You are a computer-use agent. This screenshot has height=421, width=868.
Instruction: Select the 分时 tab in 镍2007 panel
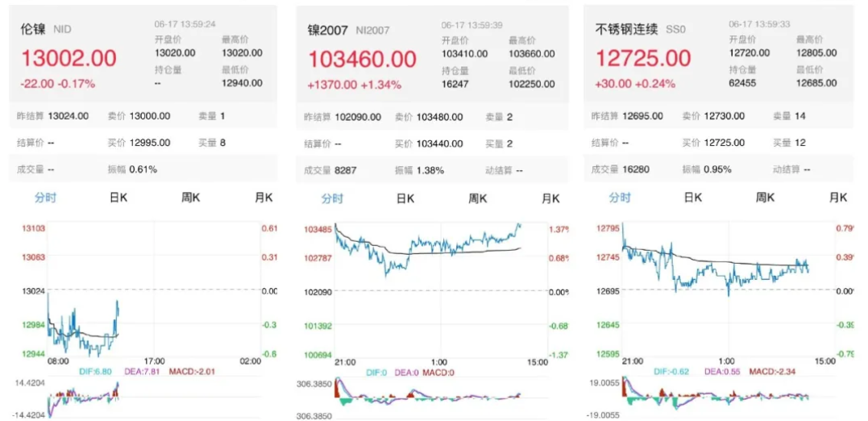(x=332, y=198)
